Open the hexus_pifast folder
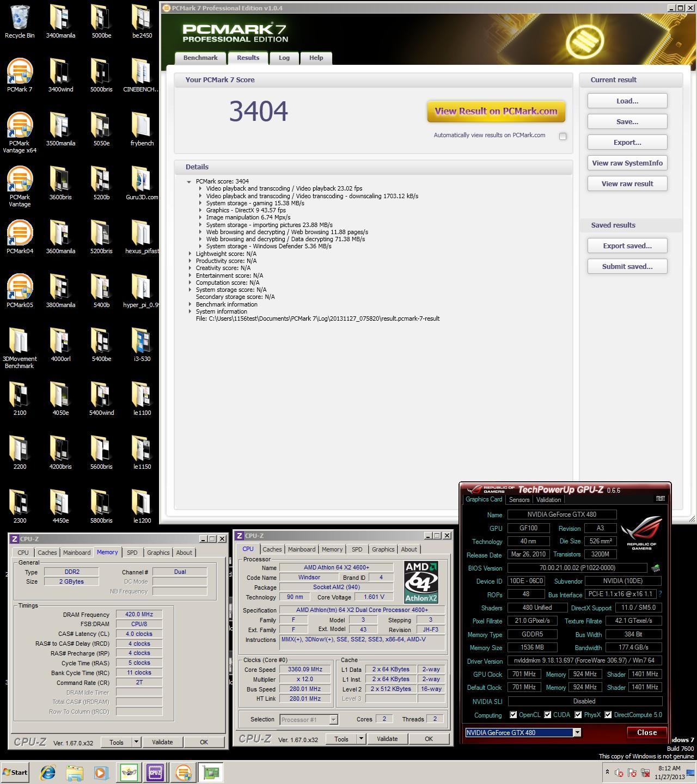Viewport: 697px width, 784px height. click(142, 237)
